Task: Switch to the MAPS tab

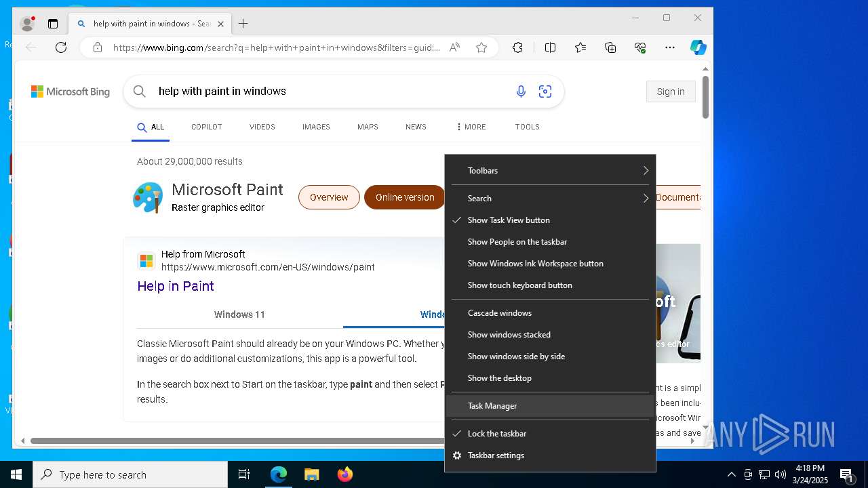Action: click(x=368, y=127)
